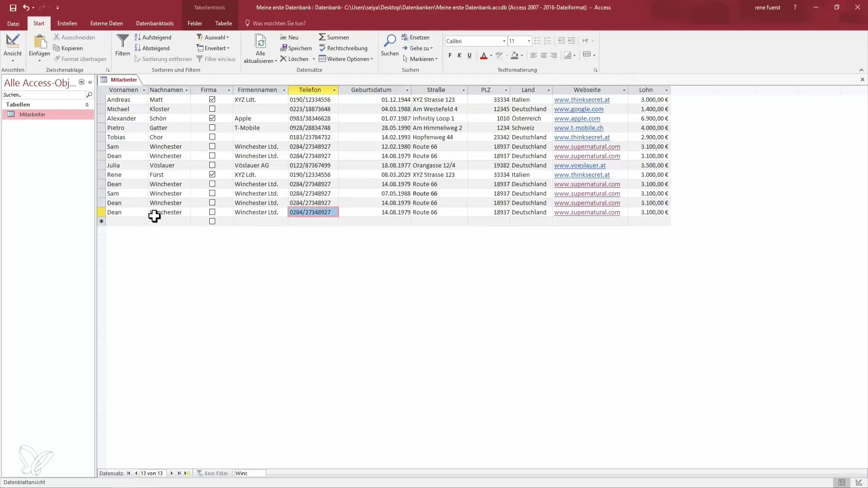
Task: Sort Aufsteigend
Action: pyautogui.click(x=153, y=37)
